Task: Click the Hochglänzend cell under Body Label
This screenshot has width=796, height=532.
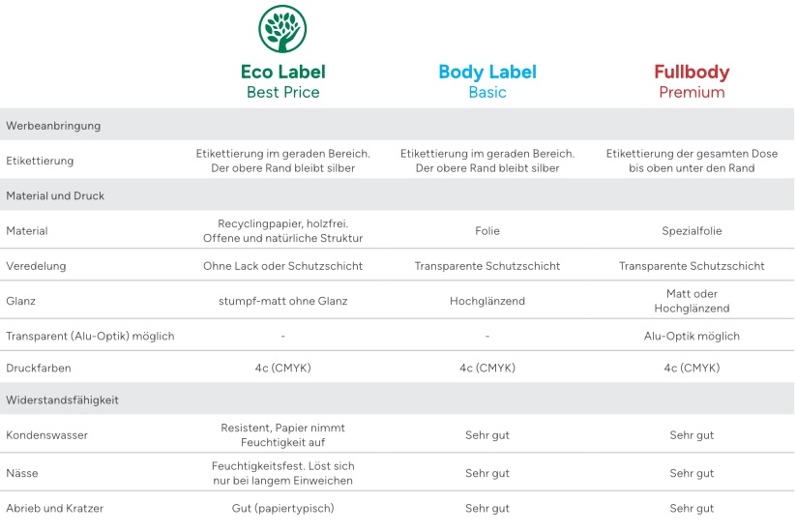Action: coord(487,301)
